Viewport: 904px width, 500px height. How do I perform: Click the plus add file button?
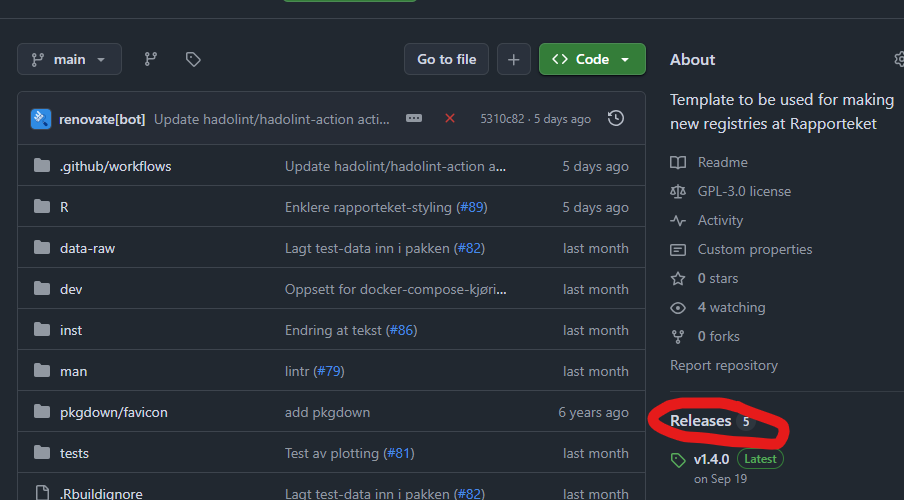(x=513, y=59)
